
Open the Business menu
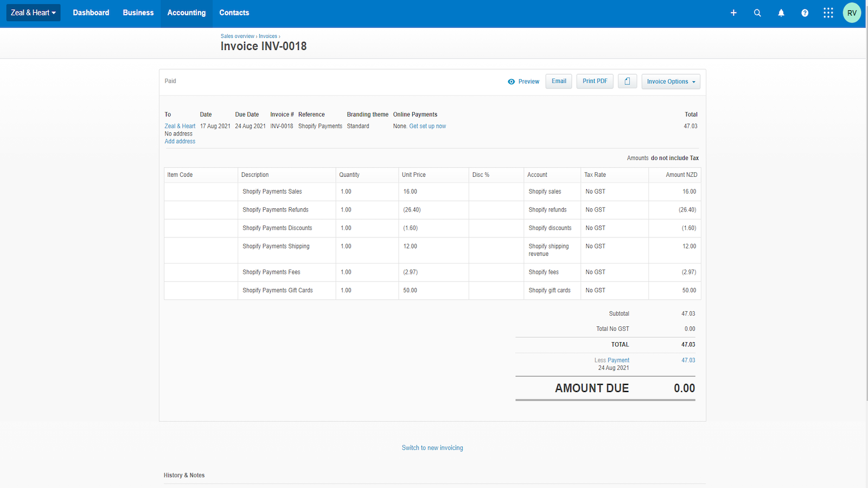click(138, 12)
